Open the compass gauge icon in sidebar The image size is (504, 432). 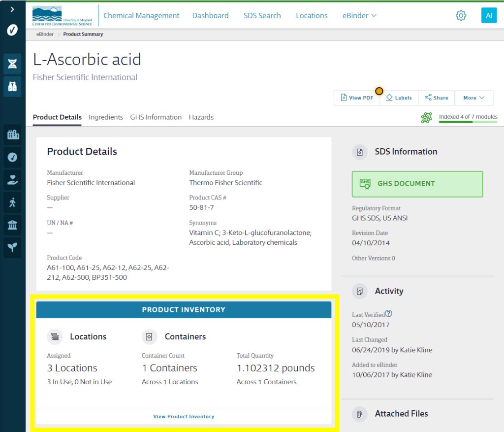coord(12,157)
